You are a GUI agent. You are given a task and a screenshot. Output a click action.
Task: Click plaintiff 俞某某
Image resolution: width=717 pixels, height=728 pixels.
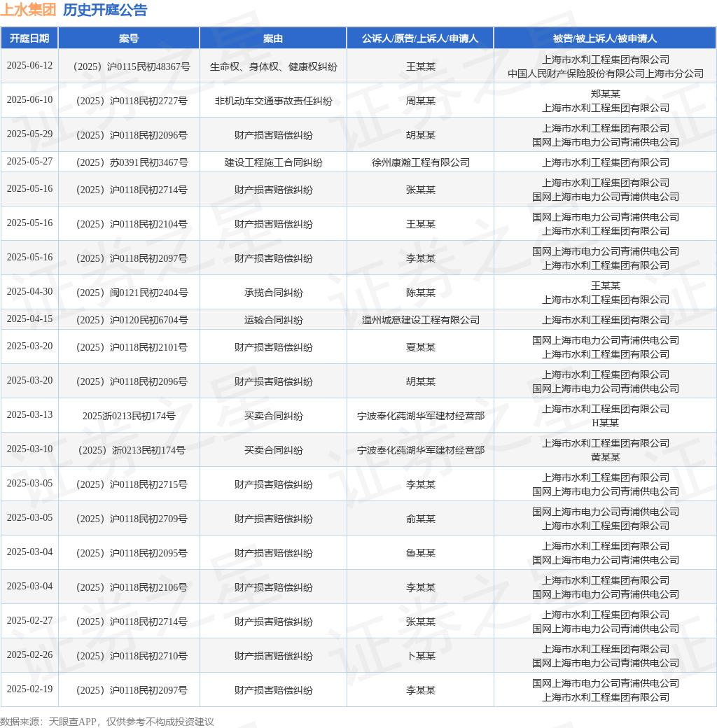421,519
